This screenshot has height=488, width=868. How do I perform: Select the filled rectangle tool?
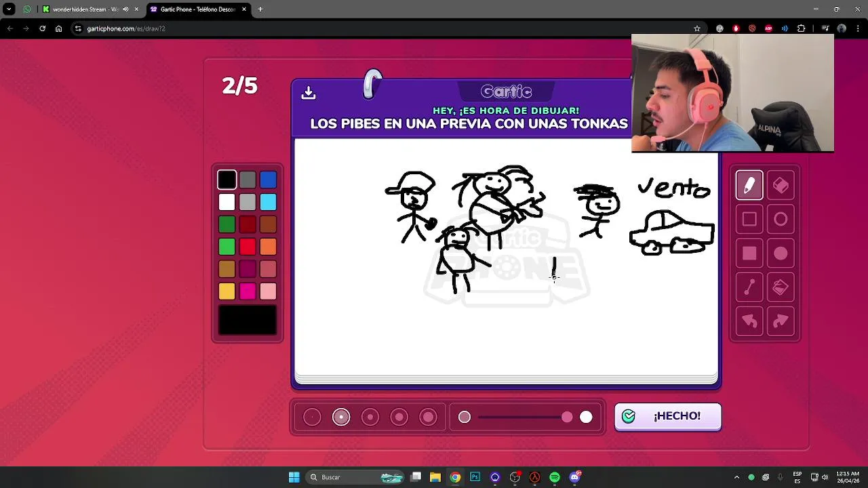coord(749,253)
